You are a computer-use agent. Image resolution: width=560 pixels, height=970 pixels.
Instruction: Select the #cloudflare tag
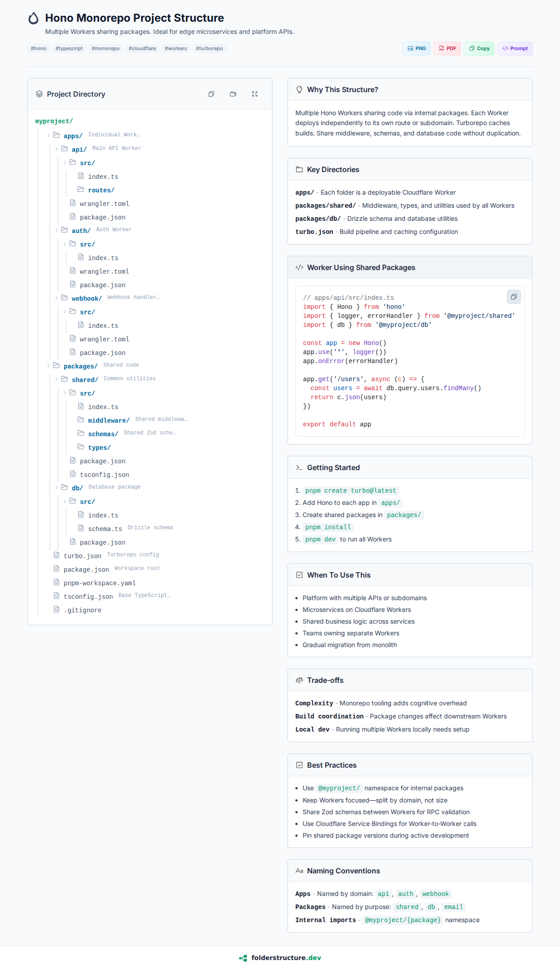coord(142,48)
